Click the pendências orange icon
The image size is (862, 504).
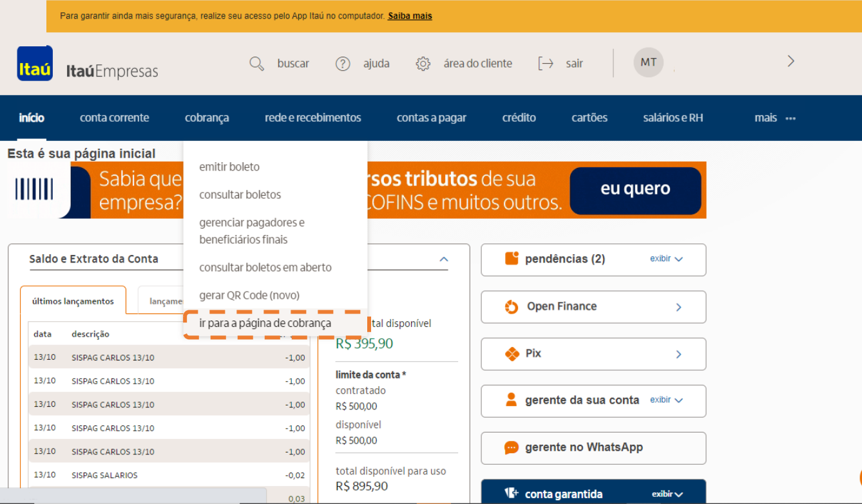tap(512, 259)
